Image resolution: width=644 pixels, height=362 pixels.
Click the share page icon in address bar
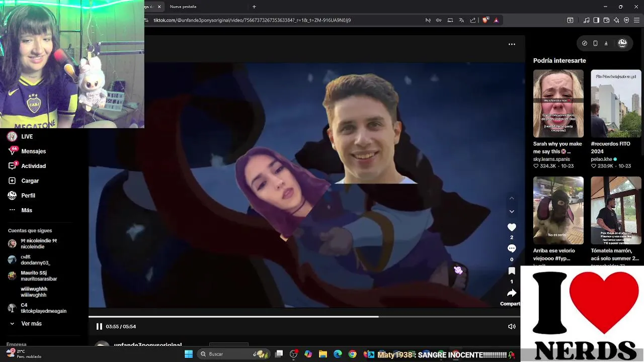[x=473, y=20]
